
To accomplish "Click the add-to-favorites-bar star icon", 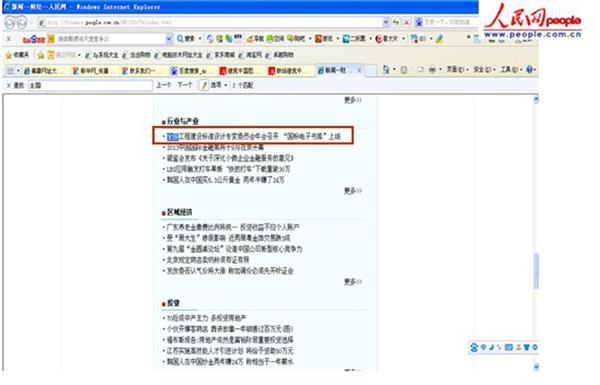I will point(41,55).
